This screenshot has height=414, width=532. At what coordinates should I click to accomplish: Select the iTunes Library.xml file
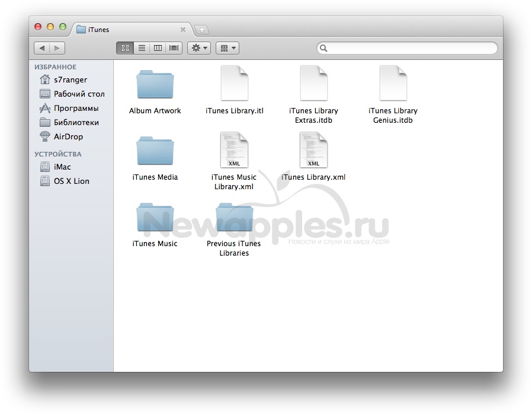[x=313, y=151]
